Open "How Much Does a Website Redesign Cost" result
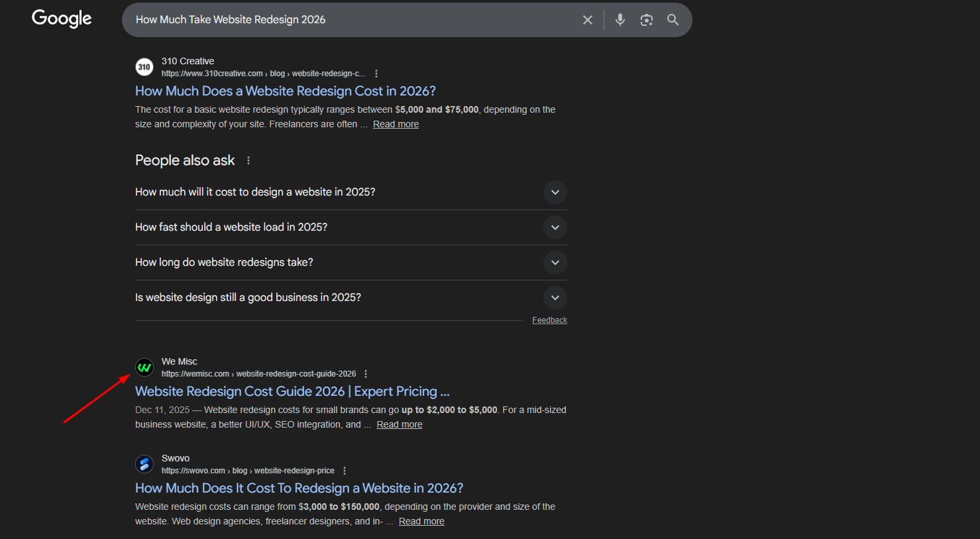Viewport: 980px width, 539px height. [285, 91]
